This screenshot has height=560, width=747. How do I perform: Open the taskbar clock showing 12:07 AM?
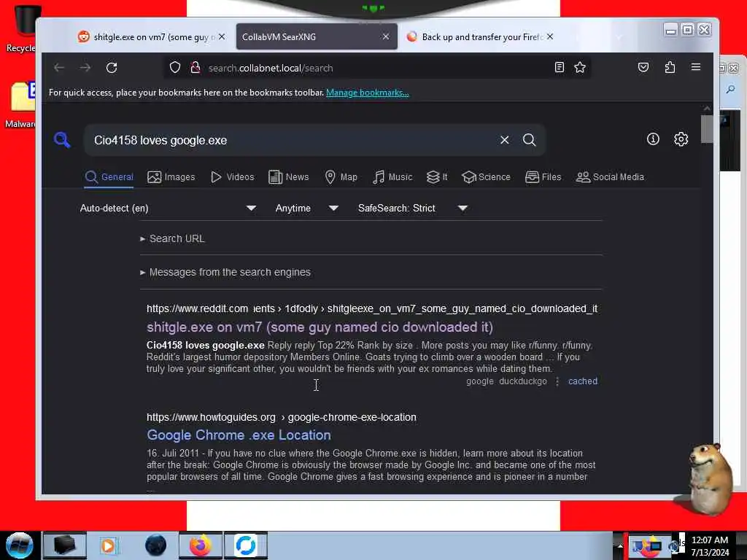[x=710, y=545]
